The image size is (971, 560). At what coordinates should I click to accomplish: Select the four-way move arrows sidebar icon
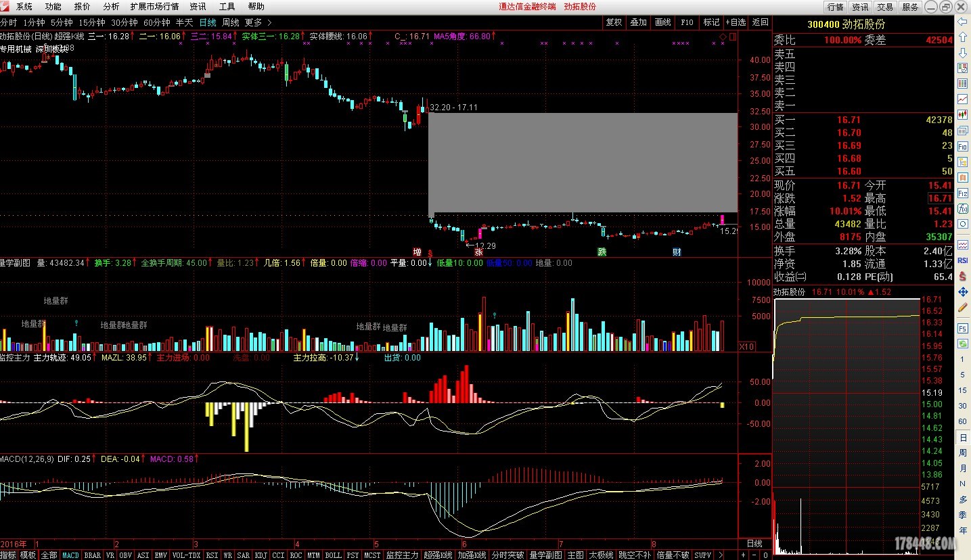point(962,291)
